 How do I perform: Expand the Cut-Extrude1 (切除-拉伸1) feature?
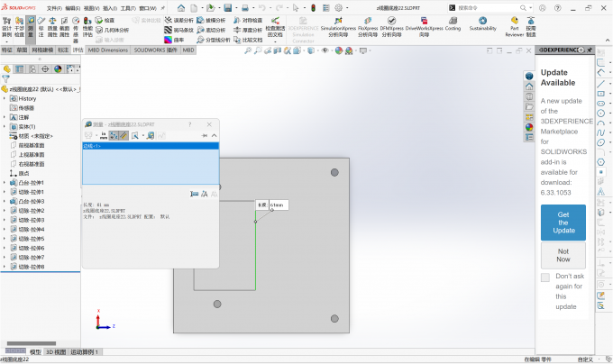pos(5,192)
